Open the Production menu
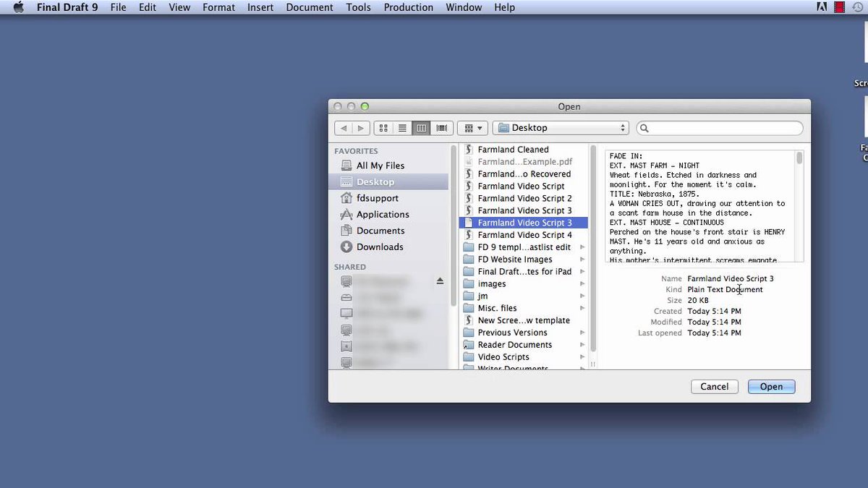The image size is (868, 488). [409, 7]
